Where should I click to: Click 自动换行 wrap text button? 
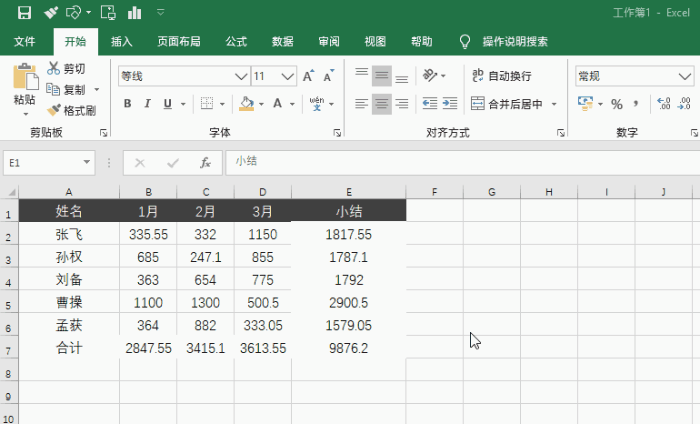click(501, 76)
